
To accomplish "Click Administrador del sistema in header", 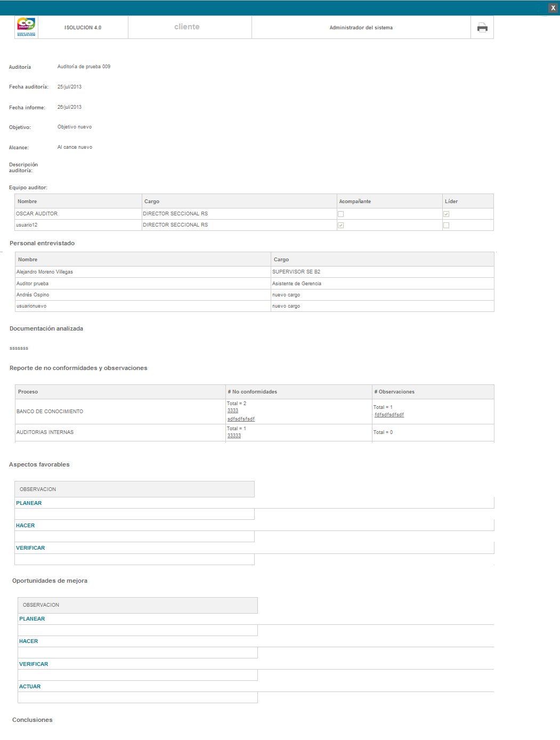I will tap(361, 28).
